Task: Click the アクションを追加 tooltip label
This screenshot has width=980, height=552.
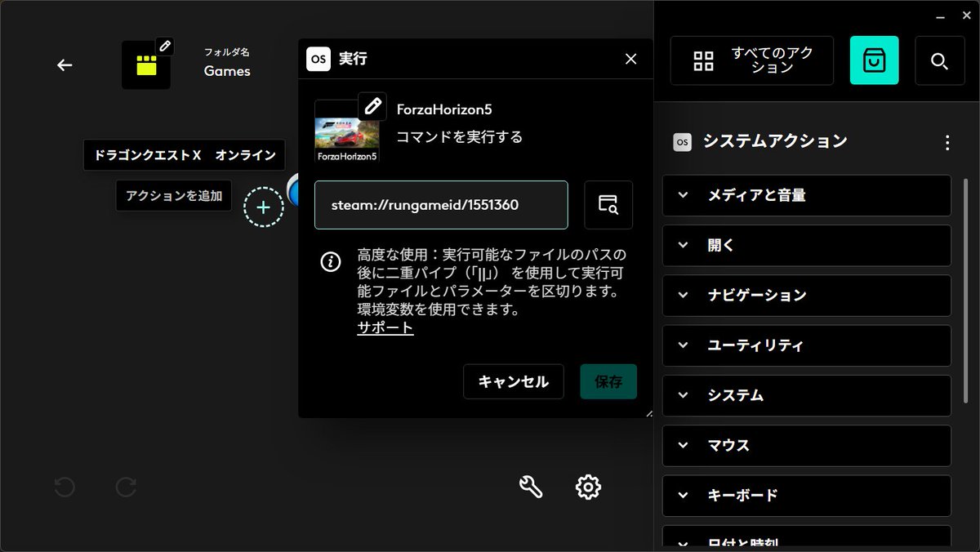Action: (x=174, y=196)
